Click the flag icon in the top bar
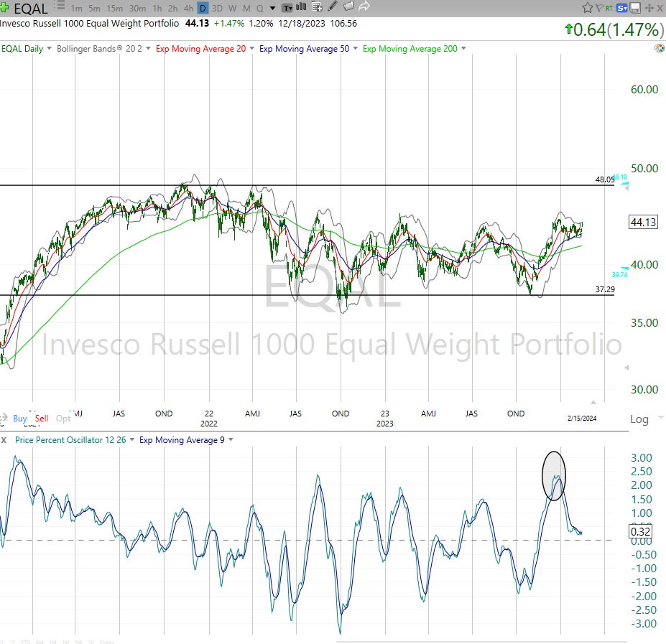This screenshot has height=644, width=666. pyautogui.click(x=599, y=8)
